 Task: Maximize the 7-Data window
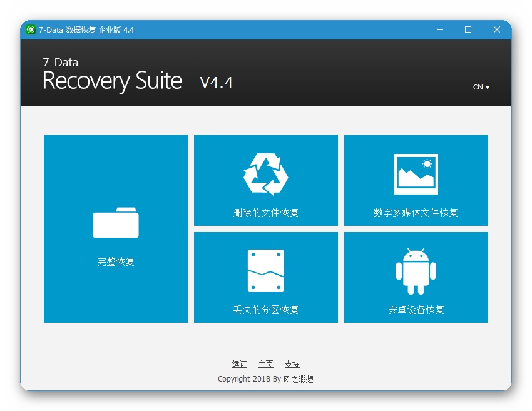tap(468, 30)
